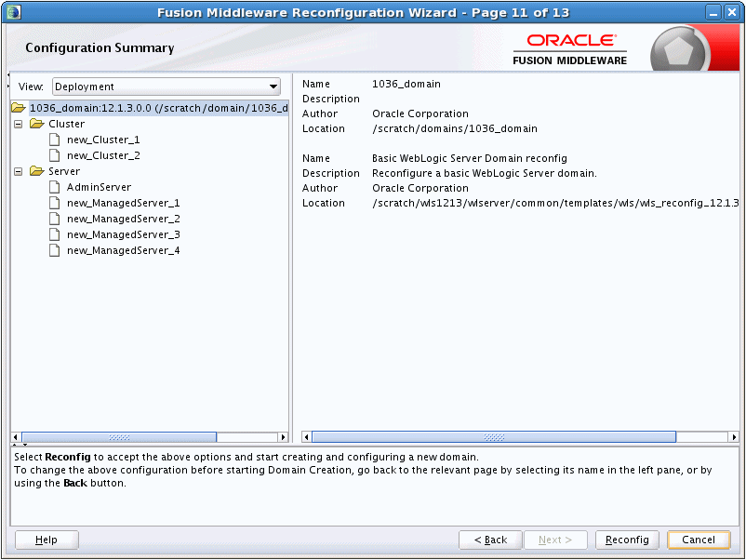The image size is (746, 560).
Task: Click the Next button
Action: [555, 540]
